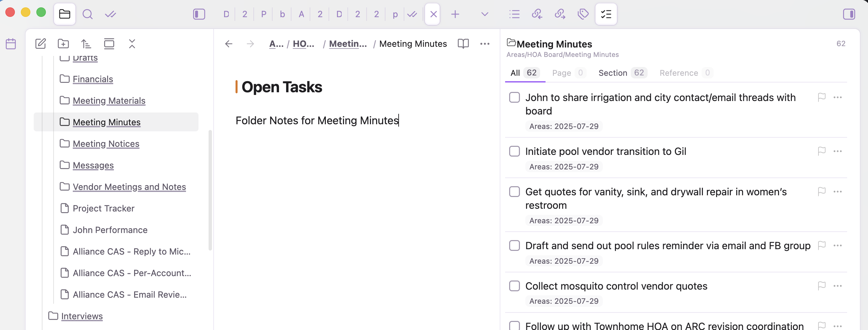Open note more-options ellipsis menu
The width and height of the screenshot is (868, 330).
[x=485, y=44]
